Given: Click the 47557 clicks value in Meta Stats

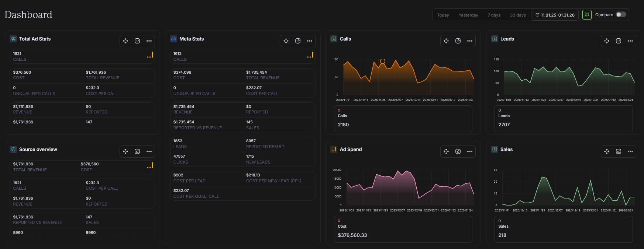Looking at the screenshot, I should tap(179, 156).
